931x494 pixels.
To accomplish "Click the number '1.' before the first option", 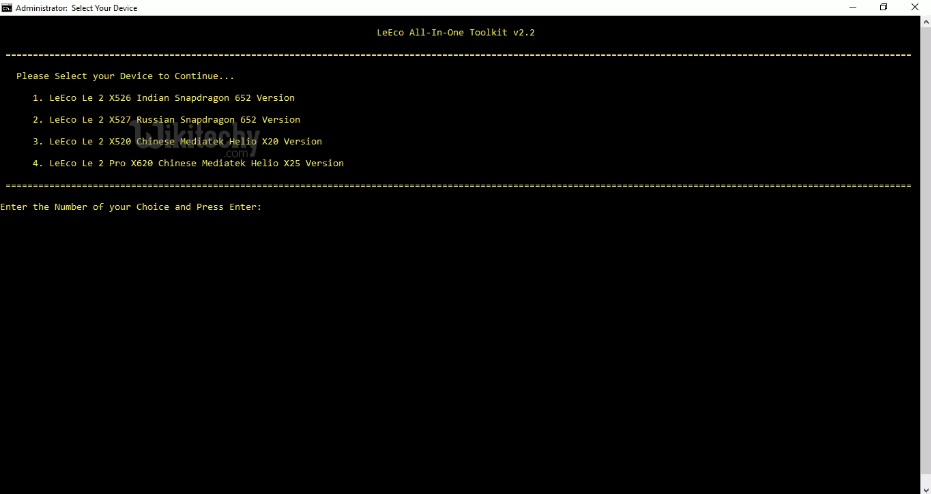I will [38, 98].
